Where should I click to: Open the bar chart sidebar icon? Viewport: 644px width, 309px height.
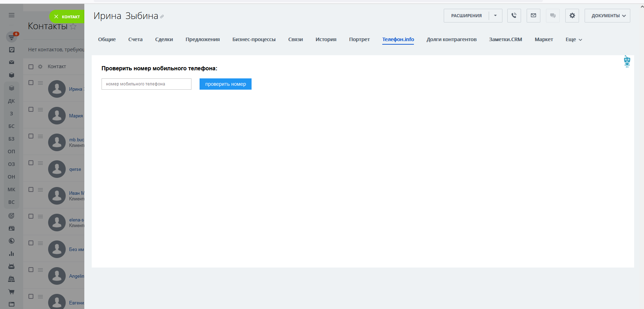point(12,253)
